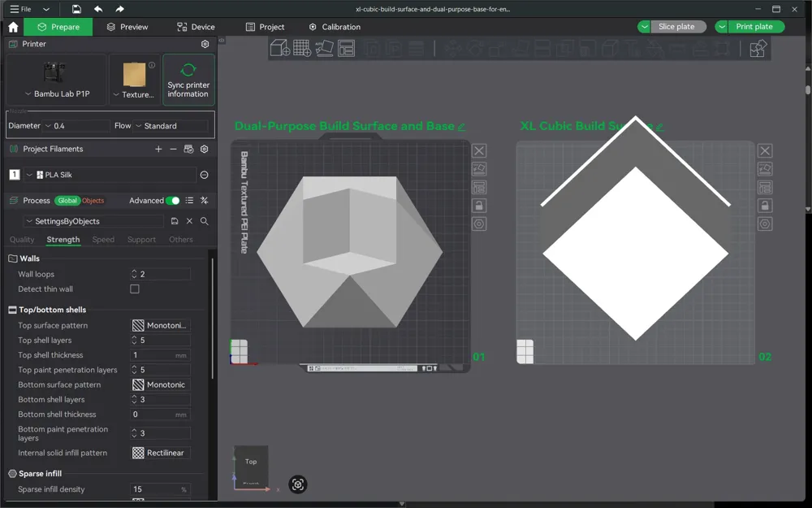The image size is (812, 508).
Task: Arrange all objects automatically
Action: [x=347, y=48]
